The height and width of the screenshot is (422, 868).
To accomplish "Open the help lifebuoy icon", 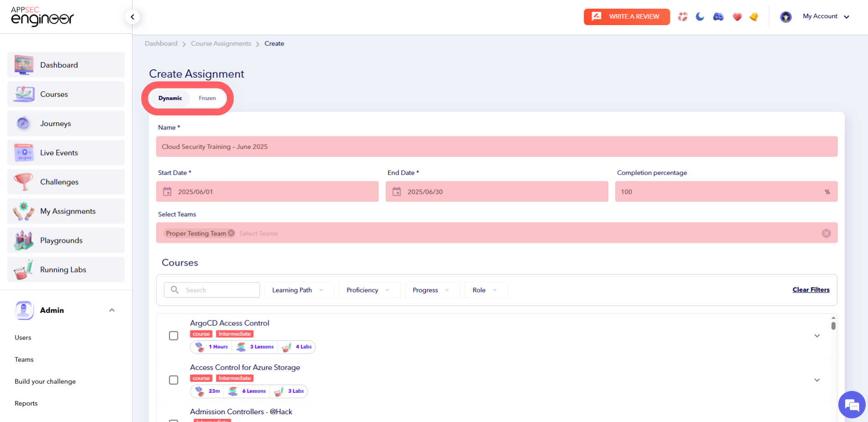I will coord(682,16).
